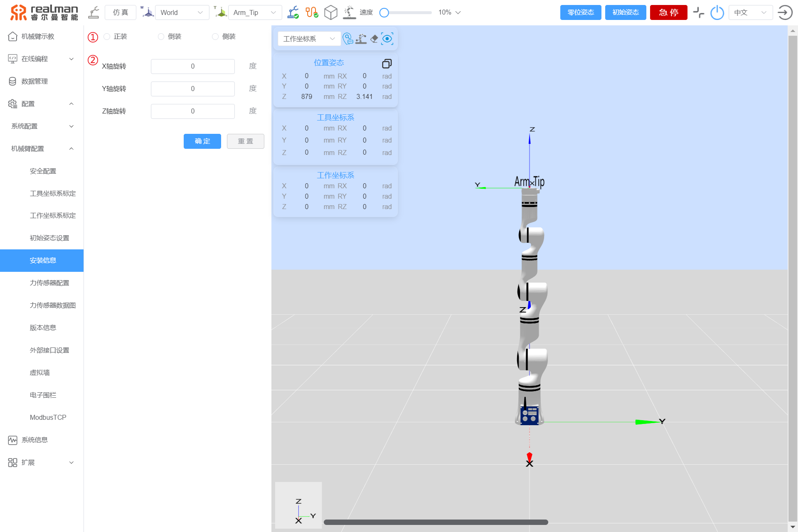Click the axis orientation gizmo thumbnail
The height and width of the screenshot is (532, 798).
click(298, 505)
